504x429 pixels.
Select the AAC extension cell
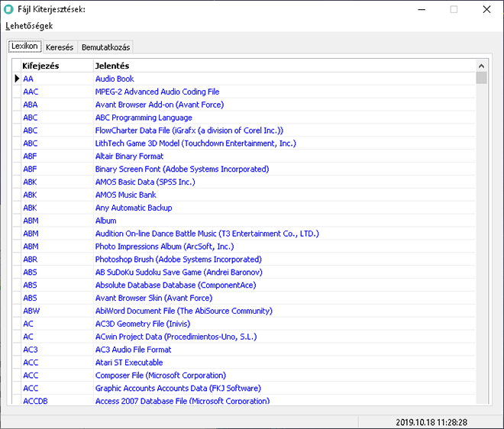[57, 92]
